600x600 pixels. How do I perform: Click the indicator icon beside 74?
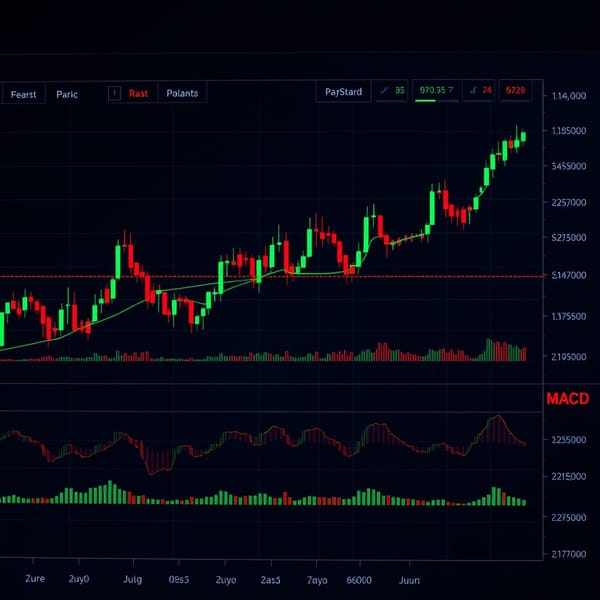click(473, 91)
